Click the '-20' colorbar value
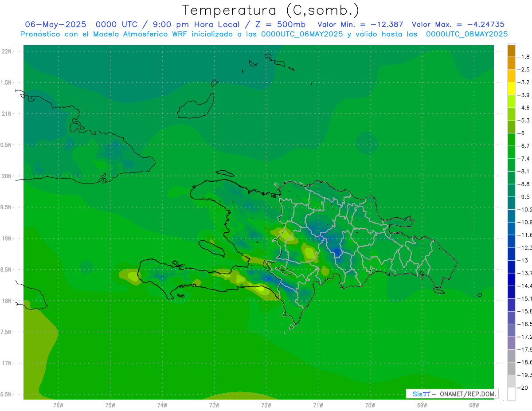This screenshot has height=411, width=532. (523, 388)
